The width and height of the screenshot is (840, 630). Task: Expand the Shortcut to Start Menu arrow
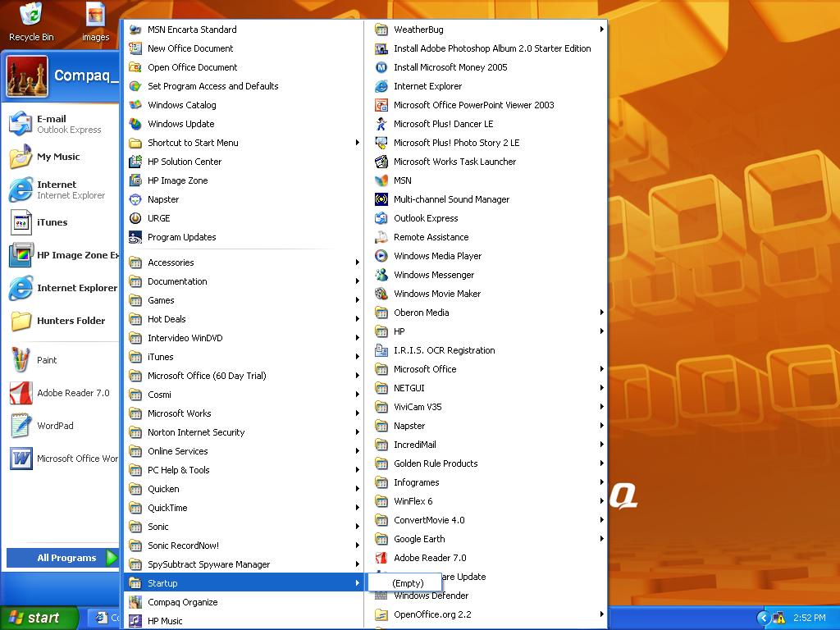click(358, 143)
